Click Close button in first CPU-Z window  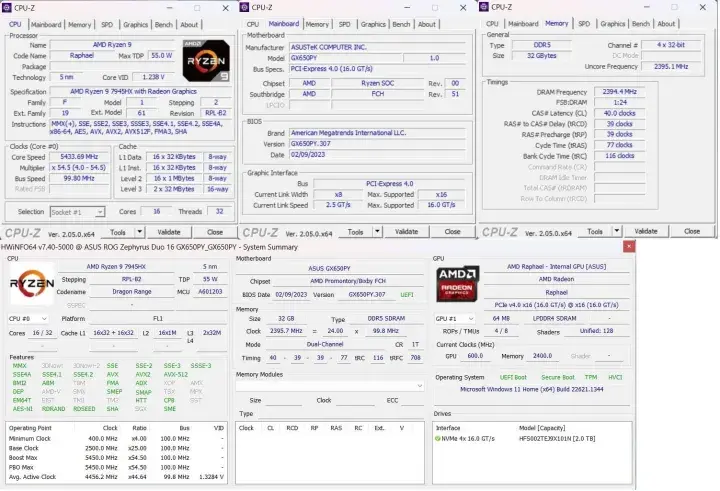215,232
